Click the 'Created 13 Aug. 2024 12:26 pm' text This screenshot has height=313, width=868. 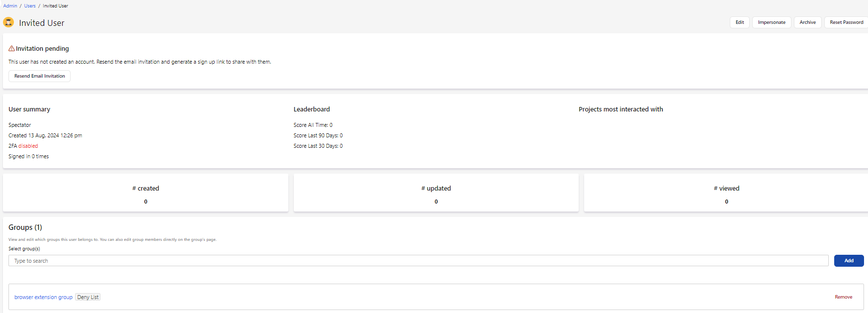pos(45,135)
